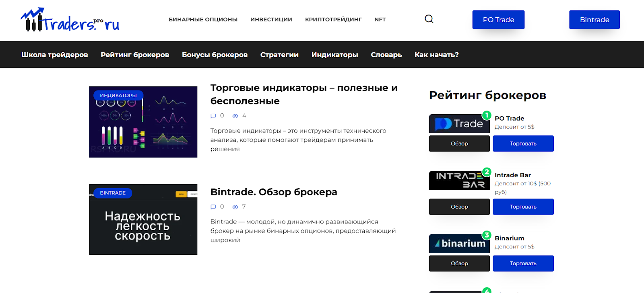
Task: Open the search magnifier icon
Action: click(x=429, y=19)
